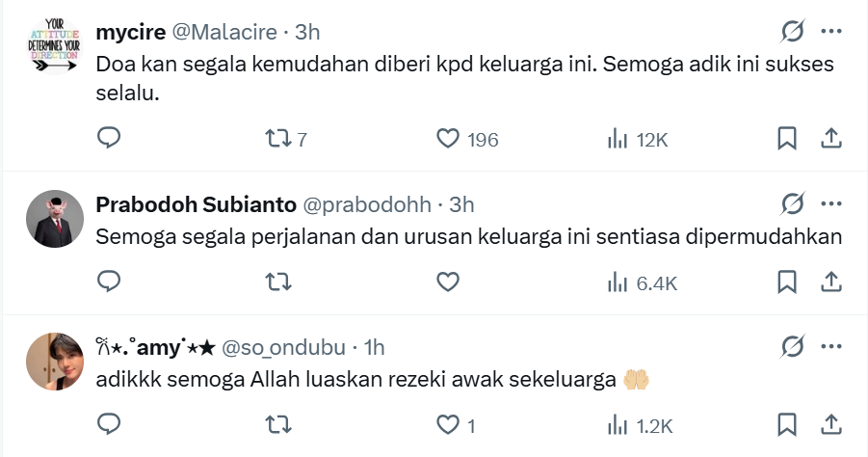Image resolution: width=868 pixels, height=457 pixels.
Task: Share mycire's tweet
Action: tap(831, 139)
